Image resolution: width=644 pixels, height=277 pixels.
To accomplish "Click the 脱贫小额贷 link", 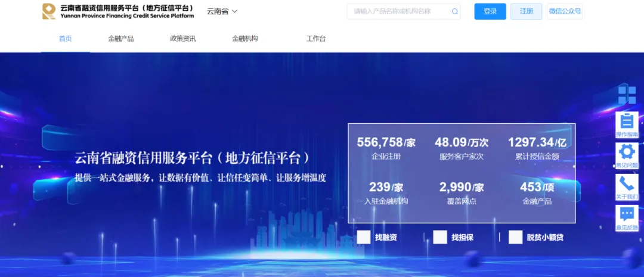I will pyautogui.click(x=545, y=238).
